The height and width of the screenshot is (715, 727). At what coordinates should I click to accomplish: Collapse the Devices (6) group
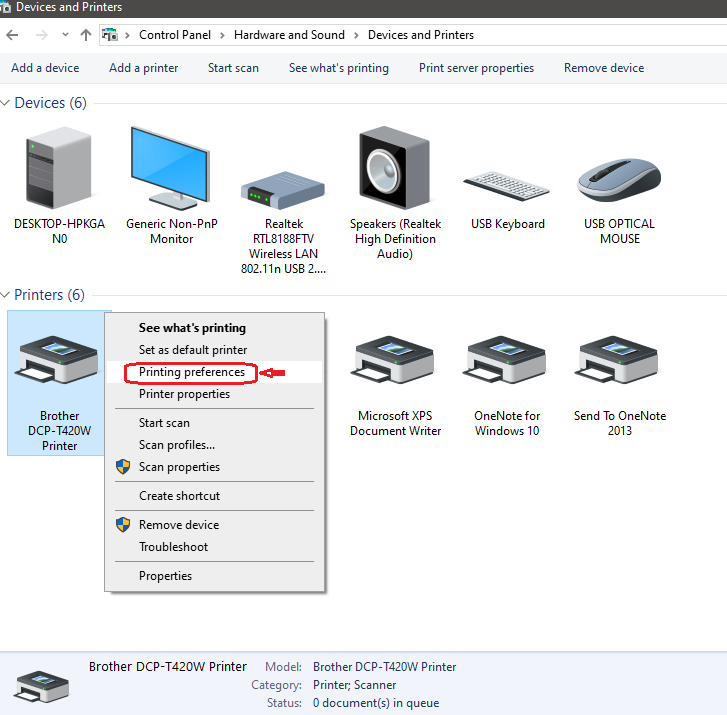click(x=5, y=103)
